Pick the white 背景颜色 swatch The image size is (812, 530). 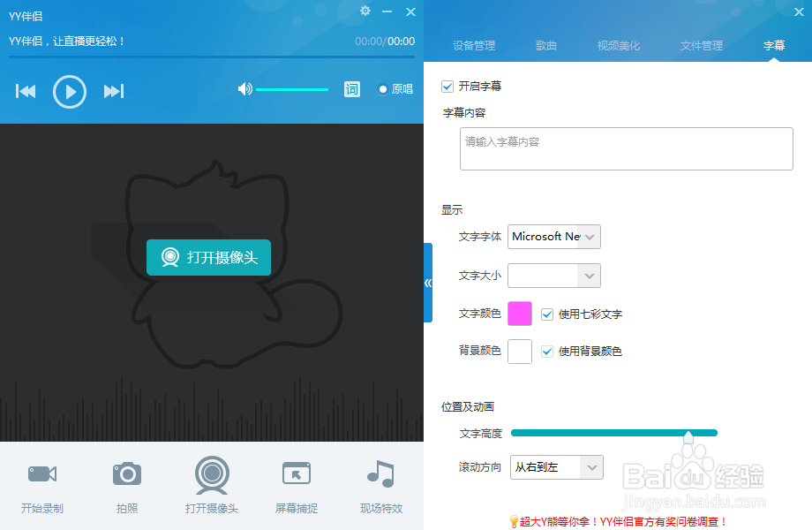pyautogui.click(x=519, y=352)
